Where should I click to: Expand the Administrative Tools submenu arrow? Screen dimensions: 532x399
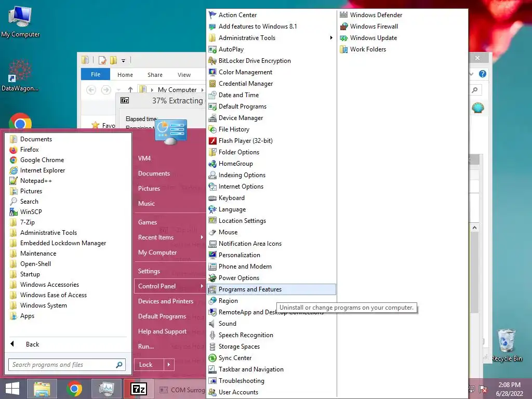point(331,38)
